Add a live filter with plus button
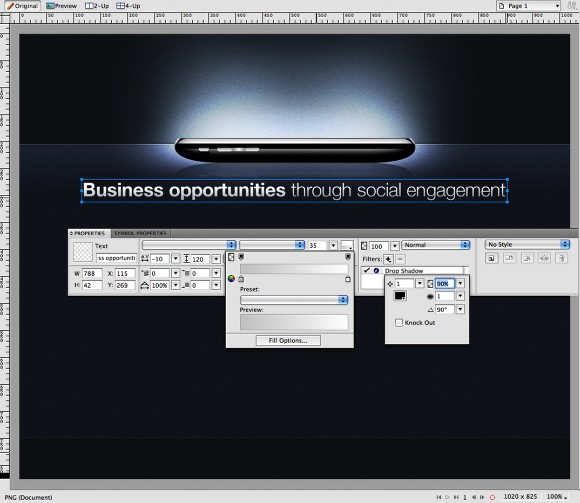 [388, 259]
